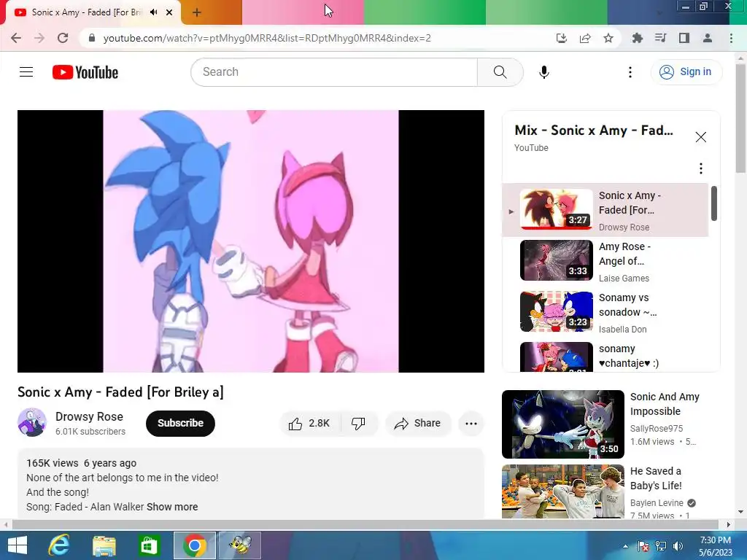The height and width of the screenshot is (560, 747).
Task: Expand the description with Show more
Action: tap(172, 507)
